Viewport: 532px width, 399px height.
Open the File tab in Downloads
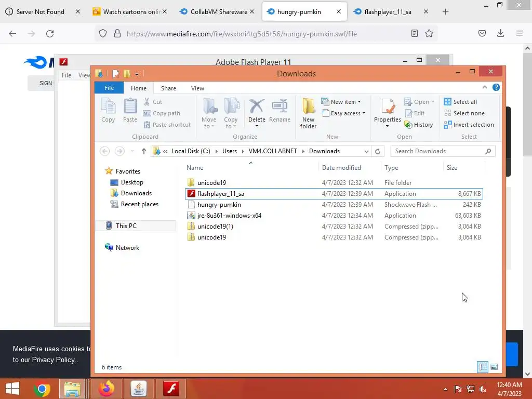point(109,88)
